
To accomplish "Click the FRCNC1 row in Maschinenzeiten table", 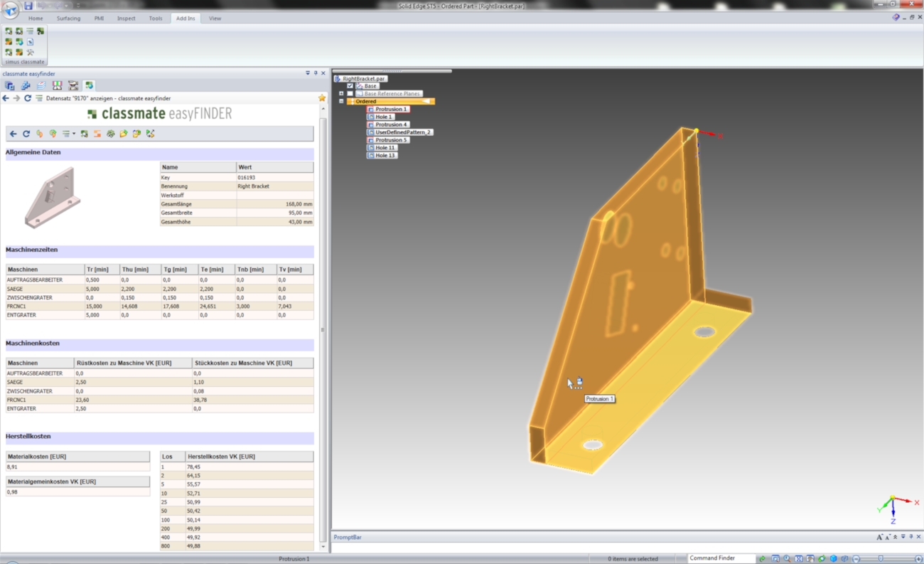I will (159, 306).
